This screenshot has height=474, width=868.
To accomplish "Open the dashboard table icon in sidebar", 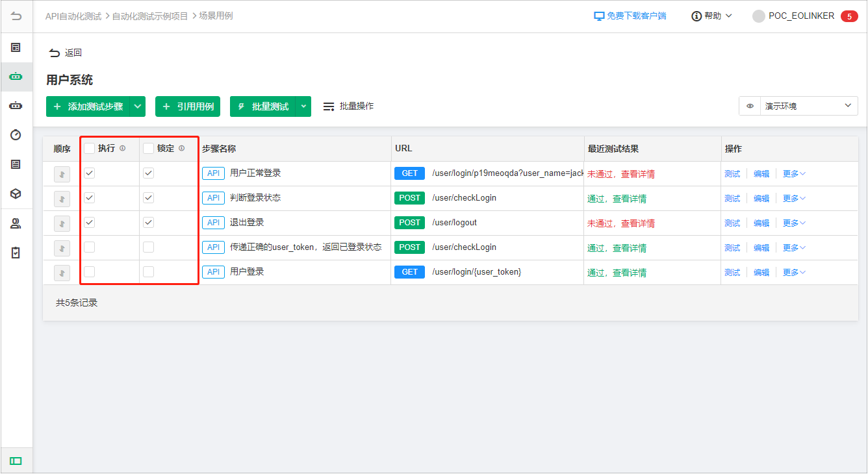I will pos(16,47).
